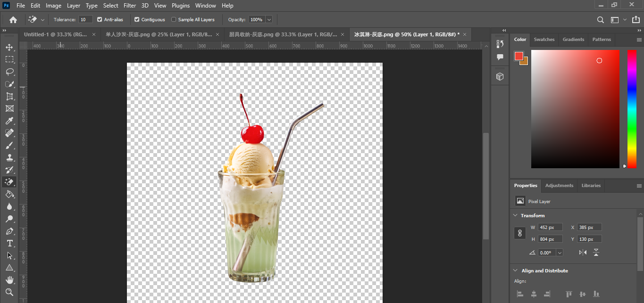Select the Hand tool
The height and width of the screenshot is (303, 644).
tap(9, 280)
